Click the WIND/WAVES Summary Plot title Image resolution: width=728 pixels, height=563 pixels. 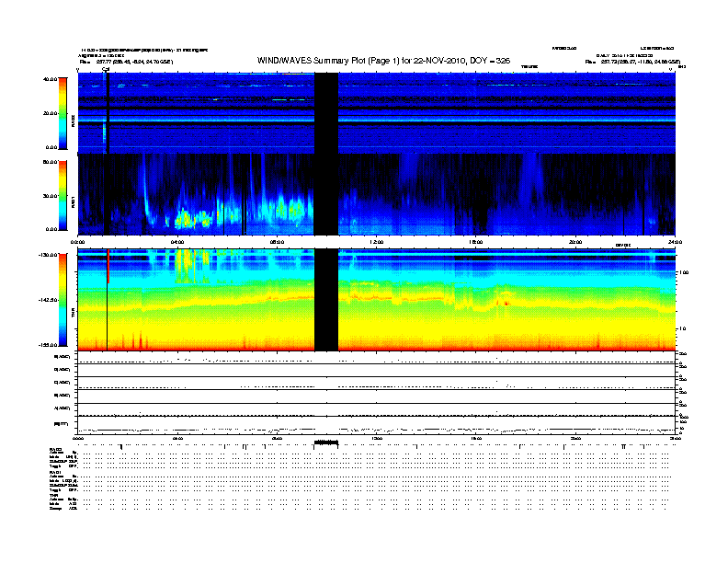click(383, 61)
